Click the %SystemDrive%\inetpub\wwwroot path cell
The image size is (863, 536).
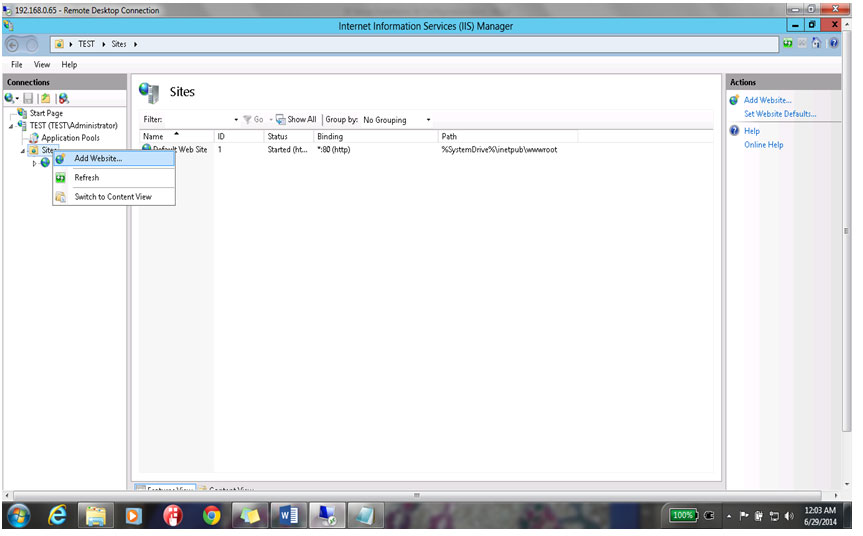(x=499, y=150)
